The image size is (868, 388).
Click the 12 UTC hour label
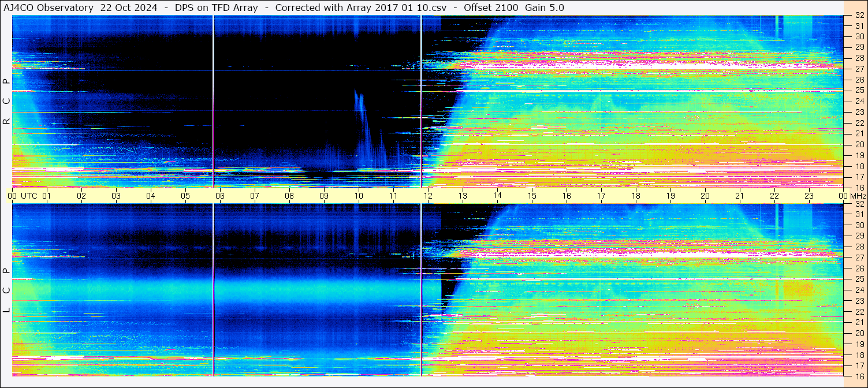428,196
